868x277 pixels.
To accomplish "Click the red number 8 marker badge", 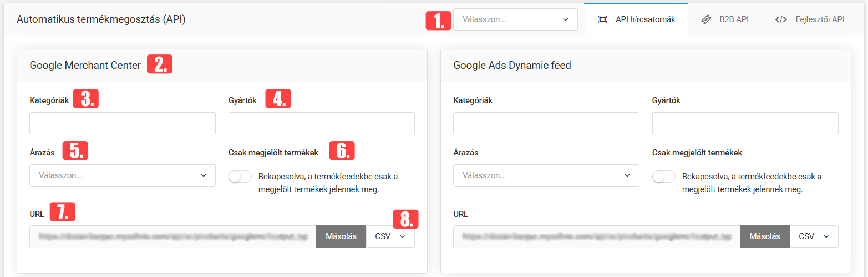I will click(x=406, y=219).
